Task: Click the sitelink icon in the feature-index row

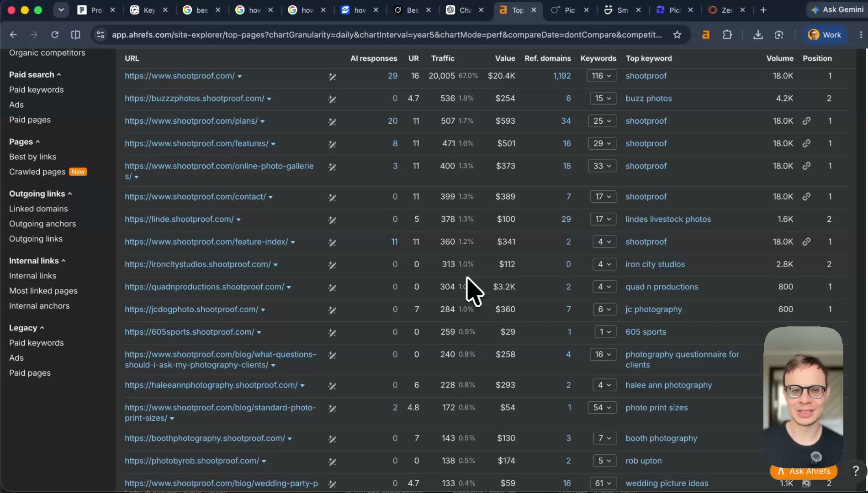Action: pyautogui.click(x=806, y=242)
